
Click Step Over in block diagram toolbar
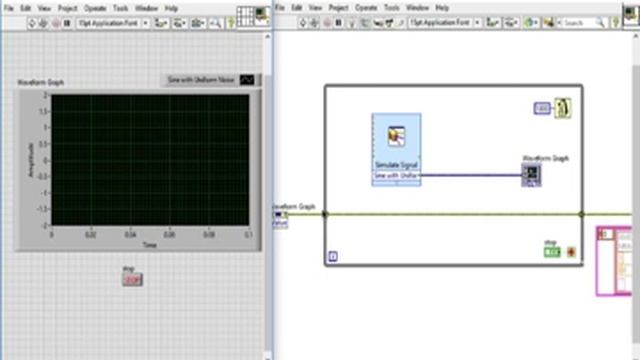click(x=389, y=23)
